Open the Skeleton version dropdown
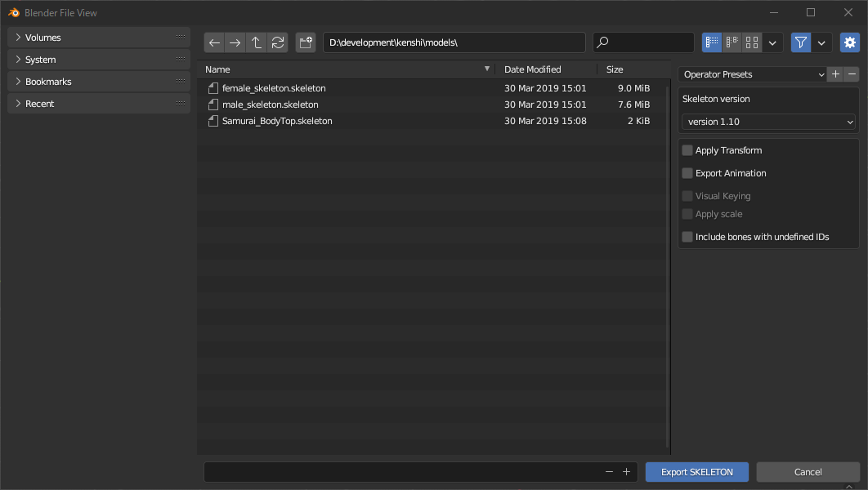The height and width of the screenshot is (490, 868). tap(768, 122)
